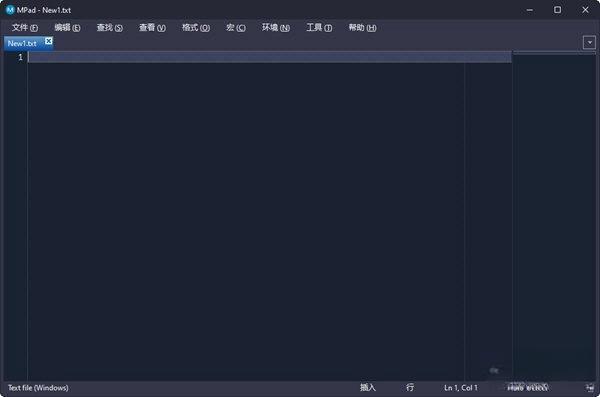Toggle 插入 insert mode in status bar
600x397 pixels.
[x=368, y=387]
